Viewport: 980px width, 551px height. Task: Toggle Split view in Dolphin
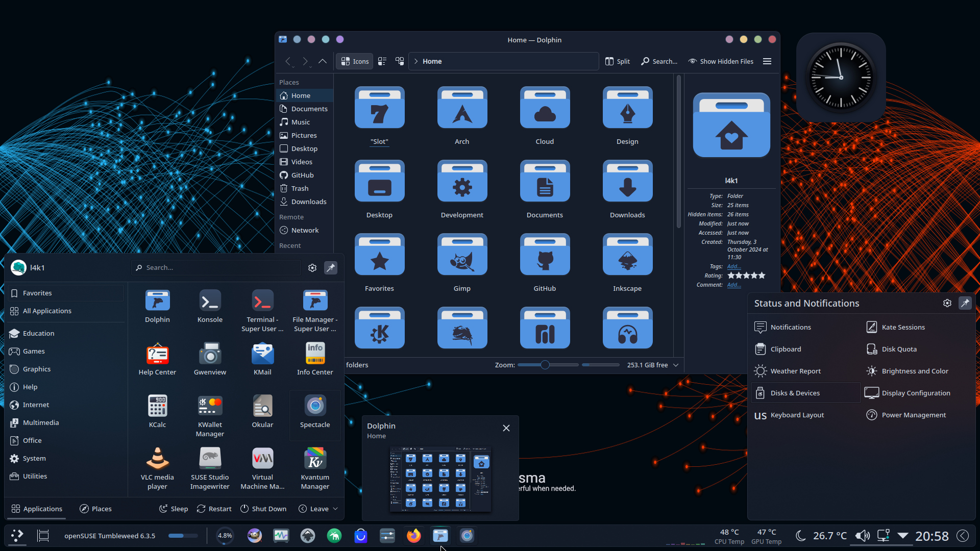tap(618, 61)
